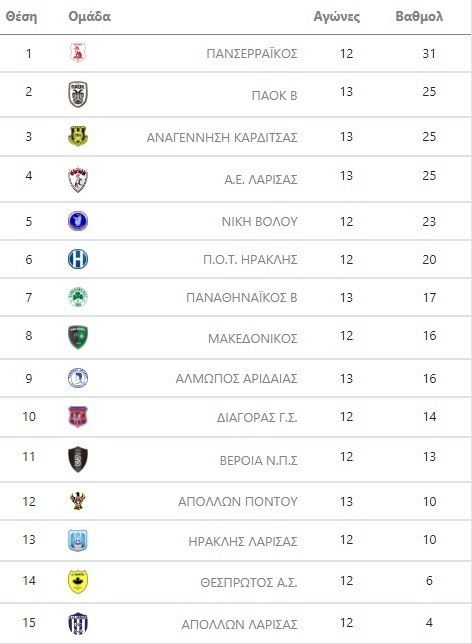Click the ΜΑΚΕΔΟΝΙΚΟΣ green shield icon
This screenshot has width=472, height=644.
point(78,337)
